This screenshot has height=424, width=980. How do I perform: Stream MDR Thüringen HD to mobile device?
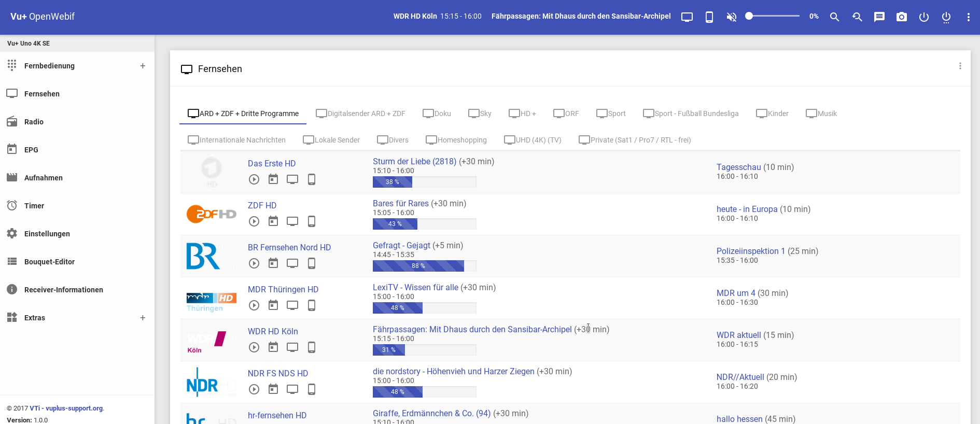[x=312, y=305]
